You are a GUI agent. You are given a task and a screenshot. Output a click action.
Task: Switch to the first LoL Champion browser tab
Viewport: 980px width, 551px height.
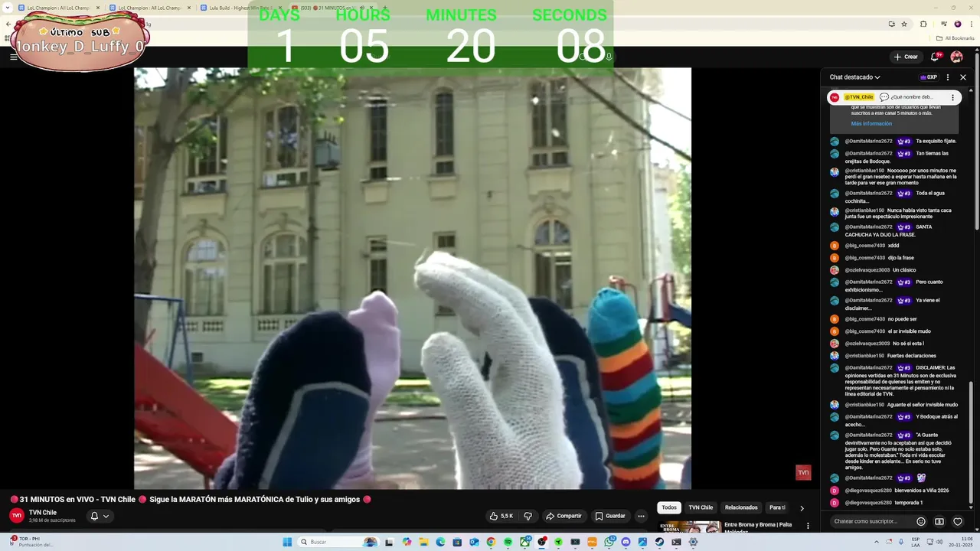point(59,8)
